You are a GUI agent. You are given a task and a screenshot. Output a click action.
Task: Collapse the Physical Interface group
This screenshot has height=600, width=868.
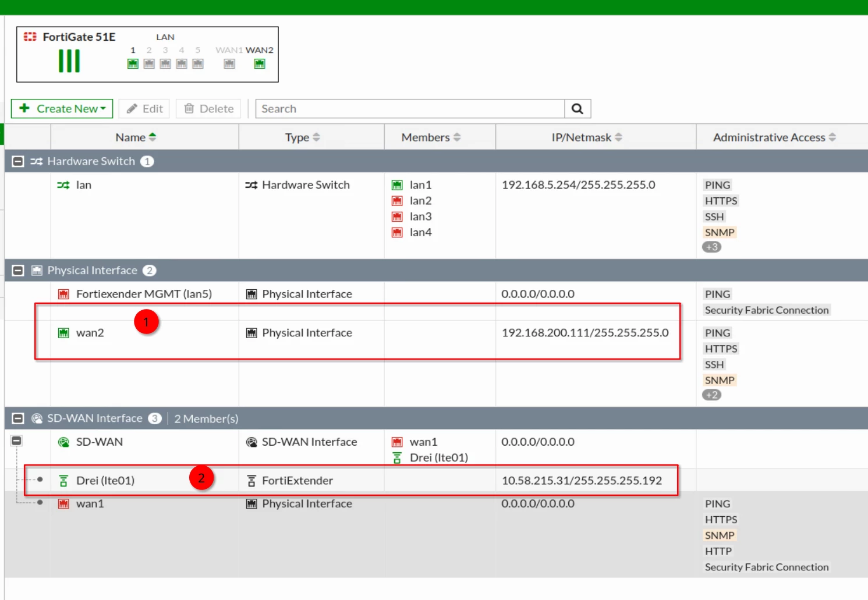click(x=18, y=271)
